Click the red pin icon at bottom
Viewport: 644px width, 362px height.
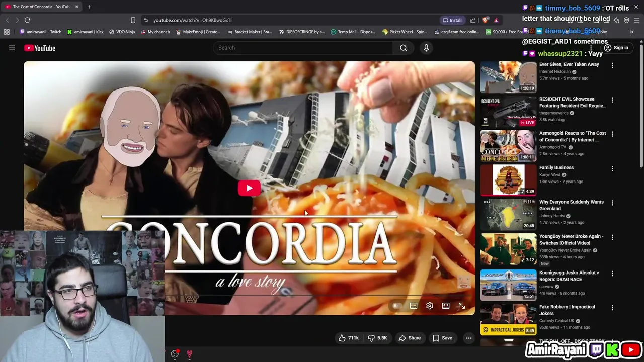pos(190,354)
